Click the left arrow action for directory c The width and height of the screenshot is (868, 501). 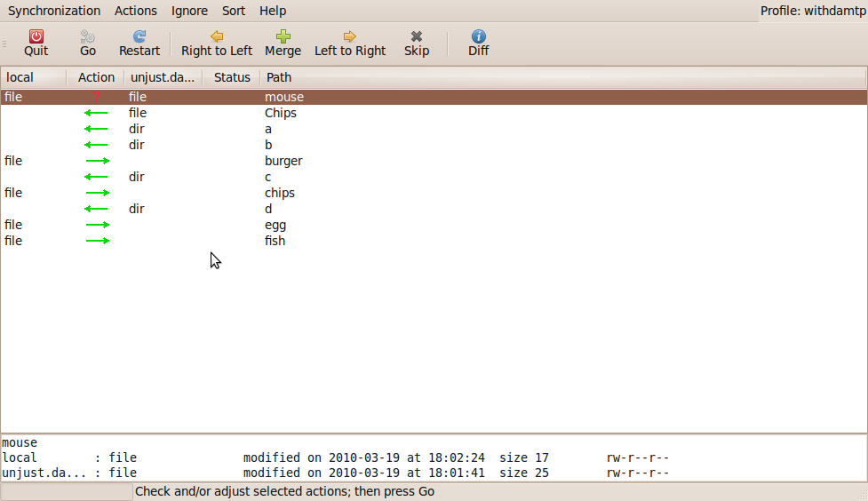96,177
